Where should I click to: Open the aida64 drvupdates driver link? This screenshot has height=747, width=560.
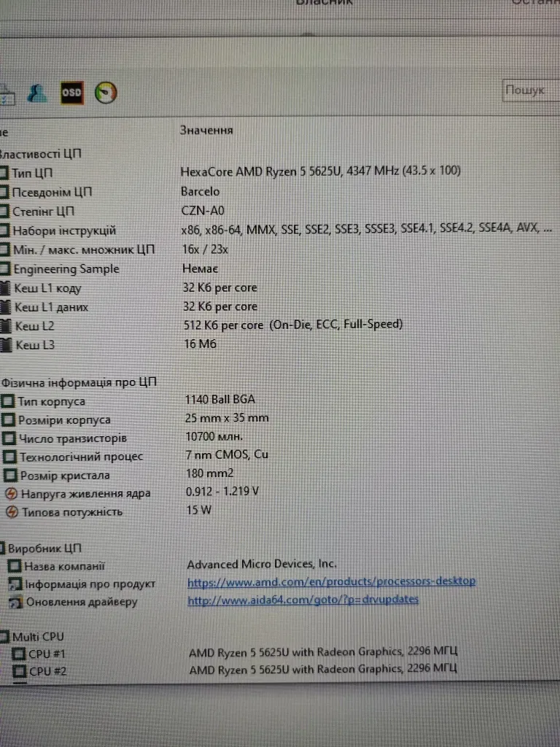tap(303, 600)
